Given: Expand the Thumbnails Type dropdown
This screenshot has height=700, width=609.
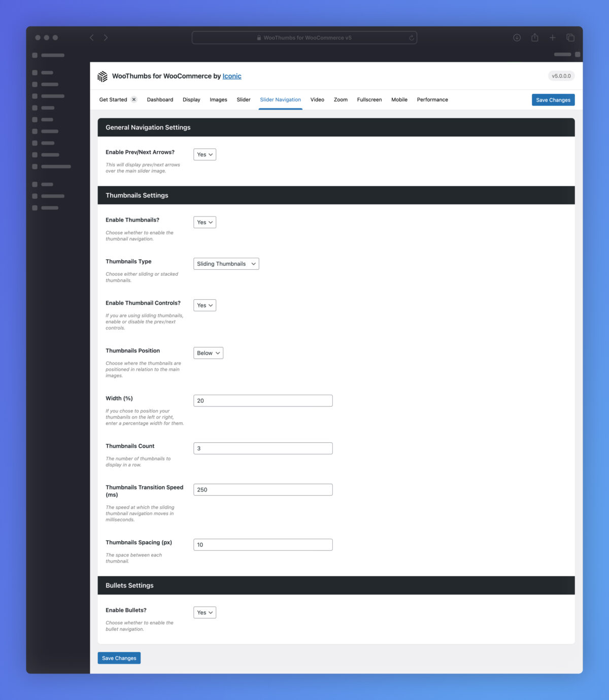Looking at the screenshot, I should point(226,264).
